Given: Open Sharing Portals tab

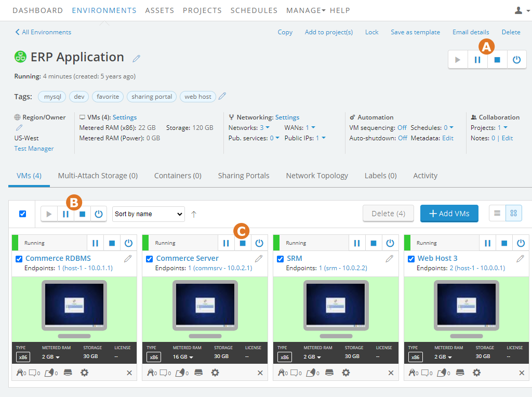Looking at the screenshot, I should click(244, 176).
